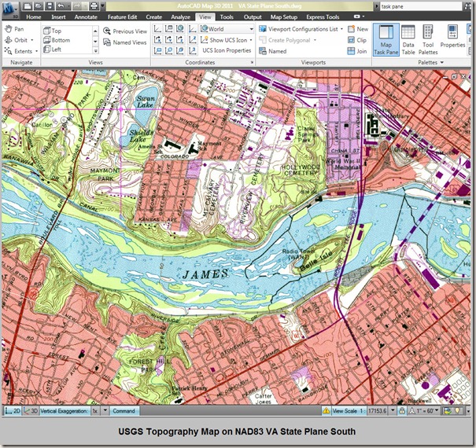Image resolution: width=476 pixels, height=448 pixels.
Task: Switch to the Feature Edit ribbon tab
Action: (x=122, y=17)
